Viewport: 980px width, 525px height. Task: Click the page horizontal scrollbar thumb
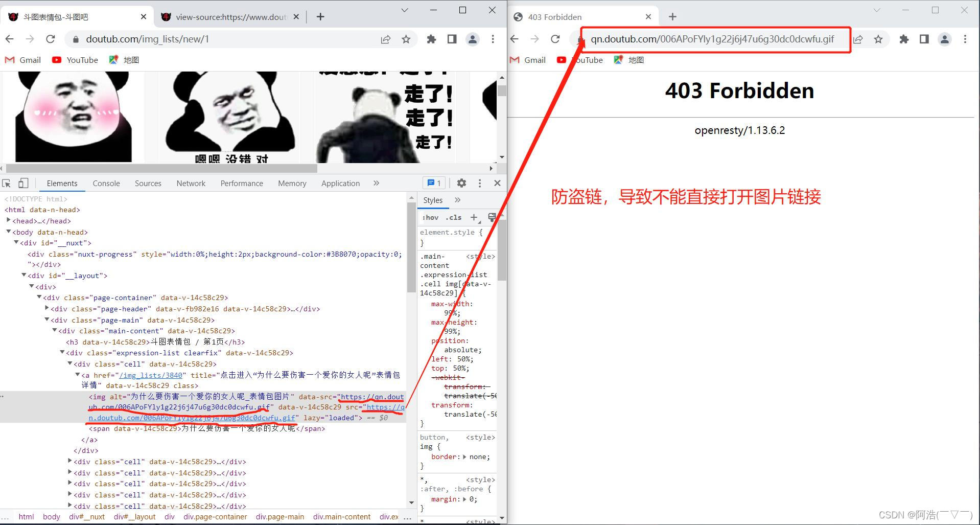161,168
